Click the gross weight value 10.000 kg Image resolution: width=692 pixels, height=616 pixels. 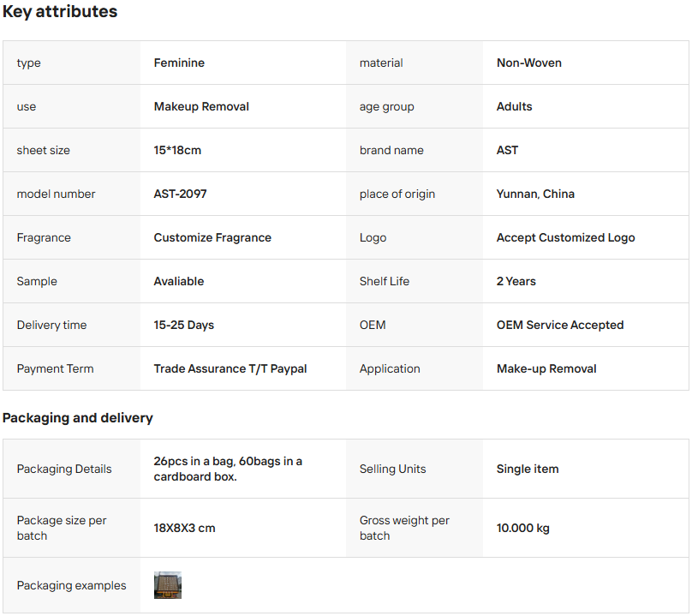[523, 528]
